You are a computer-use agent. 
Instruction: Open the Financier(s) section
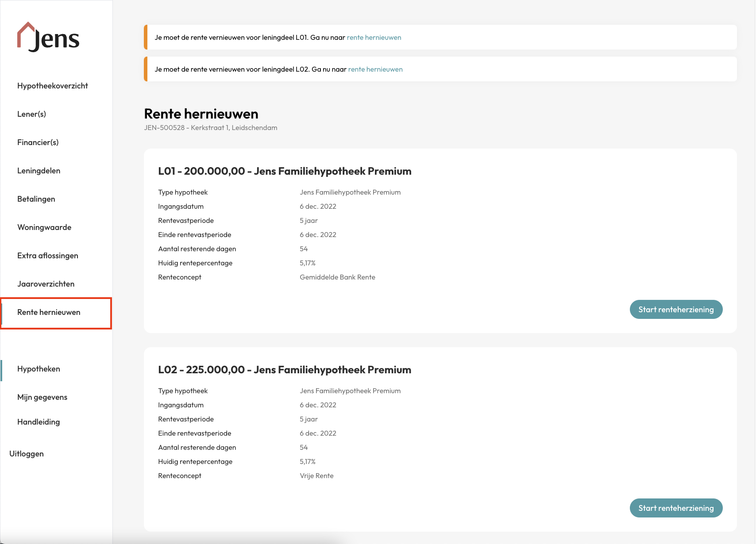coord(38,142)
